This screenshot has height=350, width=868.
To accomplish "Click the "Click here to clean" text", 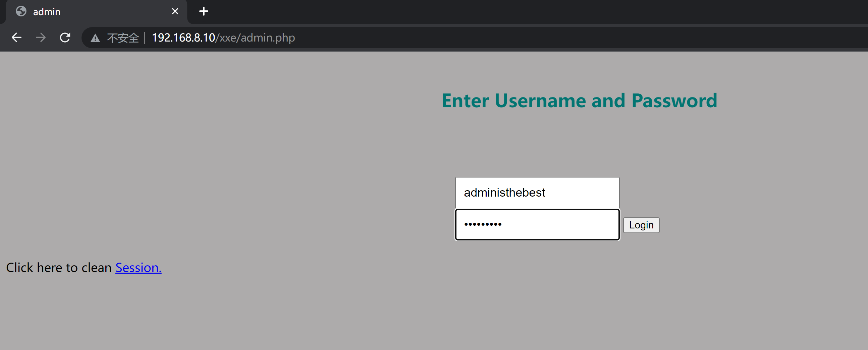I will coord(59,268).
